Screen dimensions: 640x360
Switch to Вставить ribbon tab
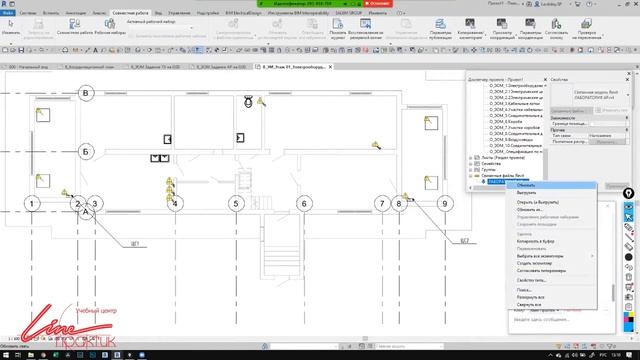point(51,13)
